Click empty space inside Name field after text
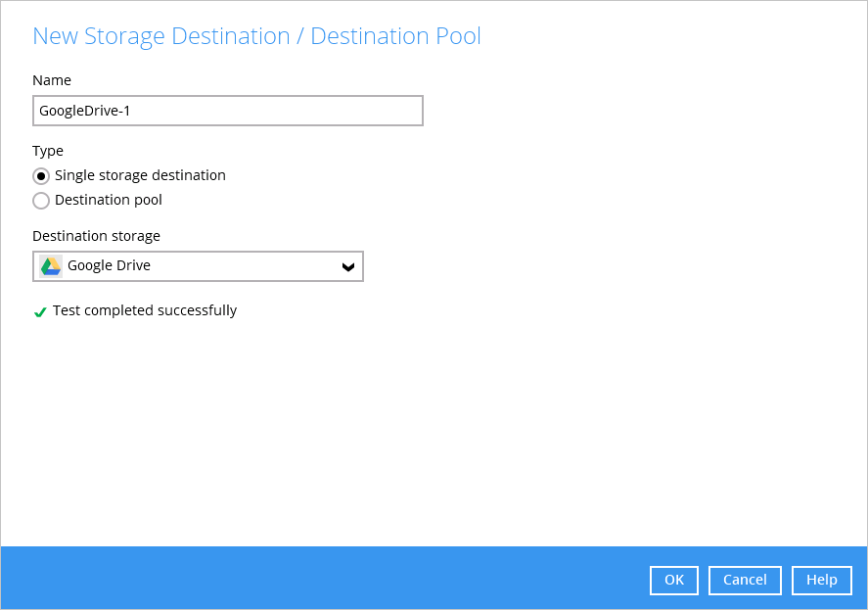This screenshot has width=868, height=610. coord(277,111)
